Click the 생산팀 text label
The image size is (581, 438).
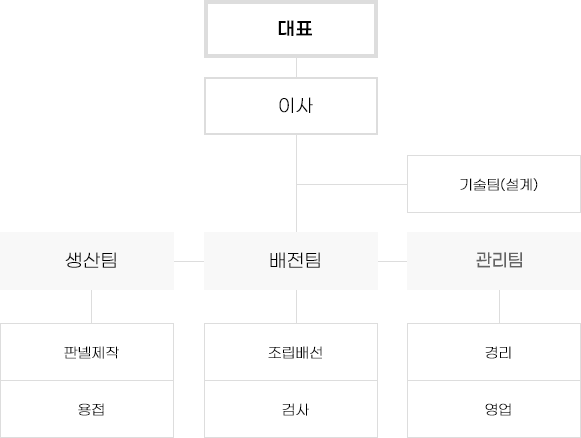91,260
